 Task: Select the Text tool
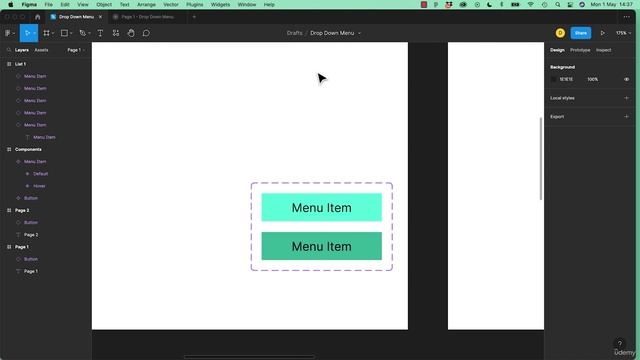pos(100,33)
